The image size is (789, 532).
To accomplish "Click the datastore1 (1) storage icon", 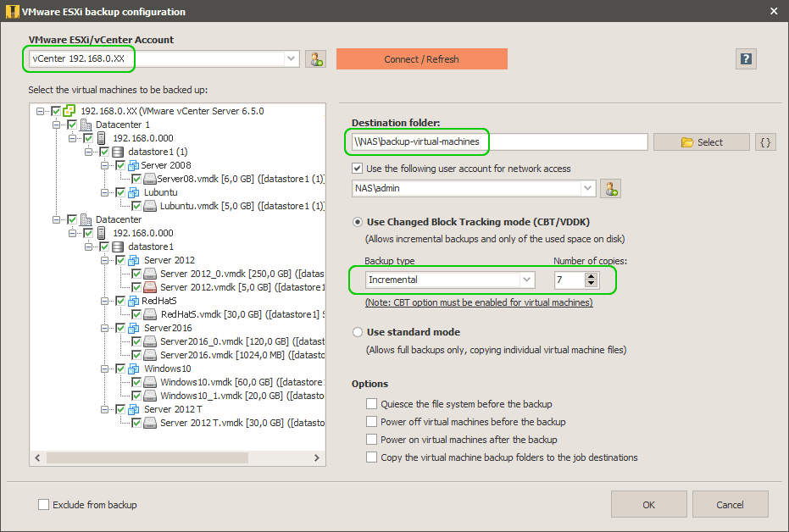I will pyautogui.click(x=118, y=152).
